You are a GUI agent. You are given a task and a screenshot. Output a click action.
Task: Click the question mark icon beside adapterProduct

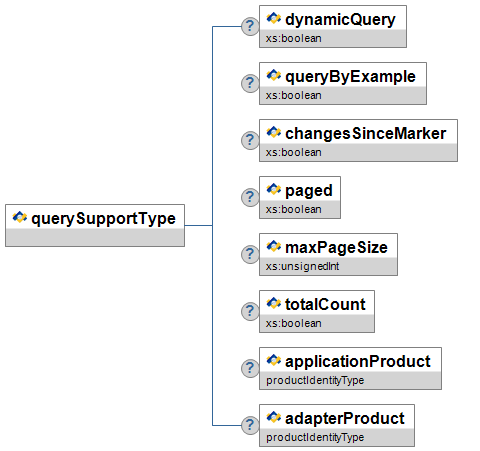(x=250, y=425)
